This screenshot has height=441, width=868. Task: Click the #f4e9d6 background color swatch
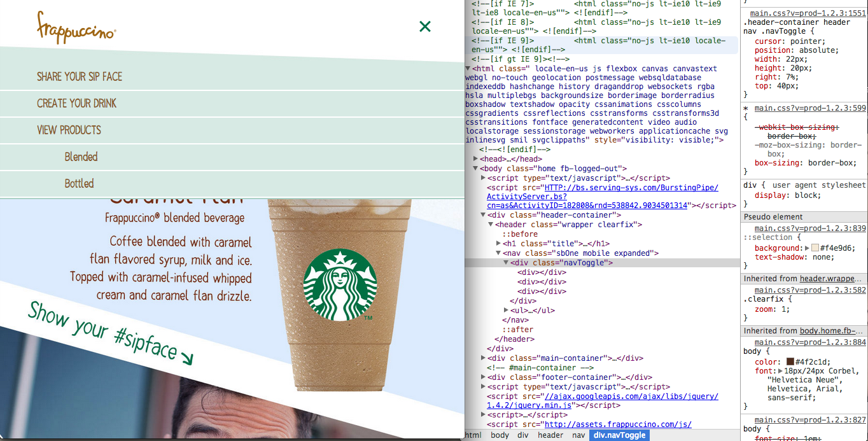(x=815, y=248)
